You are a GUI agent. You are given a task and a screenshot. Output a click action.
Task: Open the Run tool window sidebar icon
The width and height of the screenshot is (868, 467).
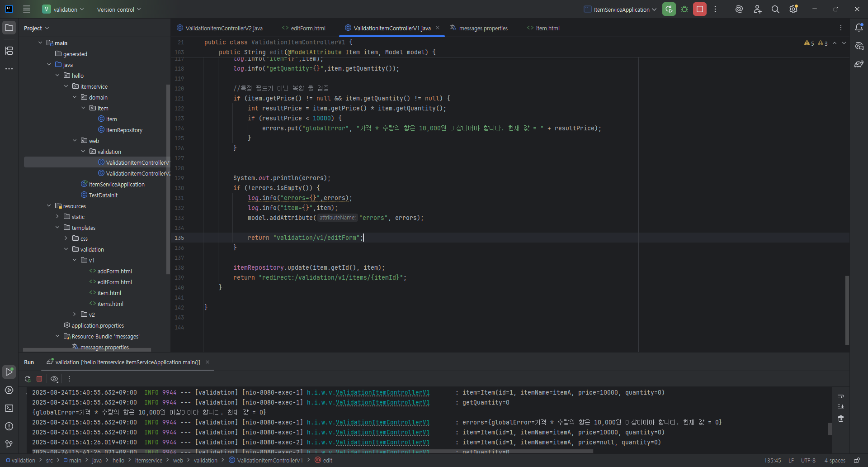[9, 372]
